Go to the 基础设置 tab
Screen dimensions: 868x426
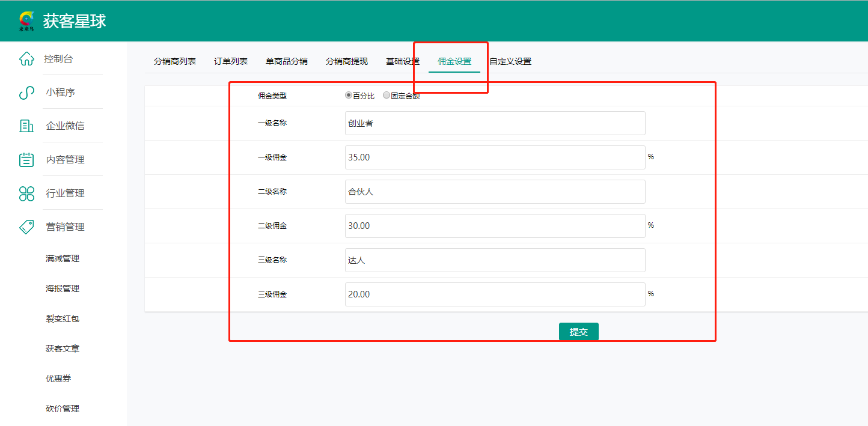403,61
